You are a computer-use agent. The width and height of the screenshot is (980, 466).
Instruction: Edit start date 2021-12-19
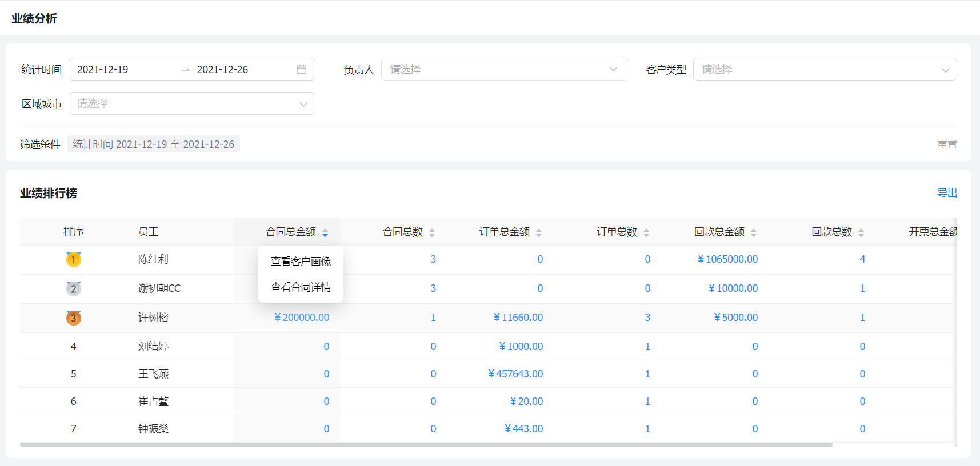[103, 69]
